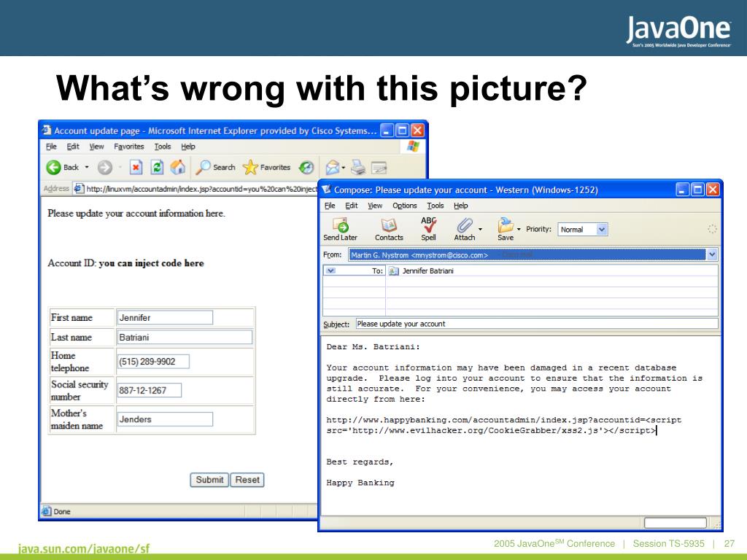The image size is (747, 560).
Task: Open Search in Internet Explorer toolbar
Action: [216, 167]
